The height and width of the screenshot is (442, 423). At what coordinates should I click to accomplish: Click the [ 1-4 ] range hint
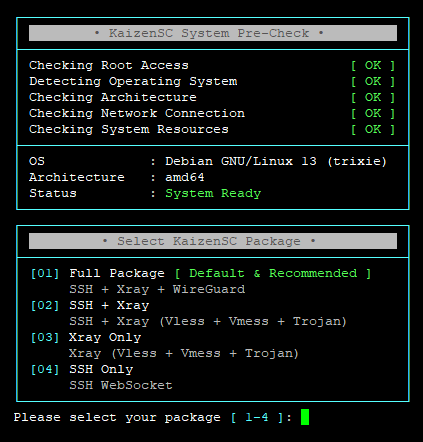click(257, 417)
